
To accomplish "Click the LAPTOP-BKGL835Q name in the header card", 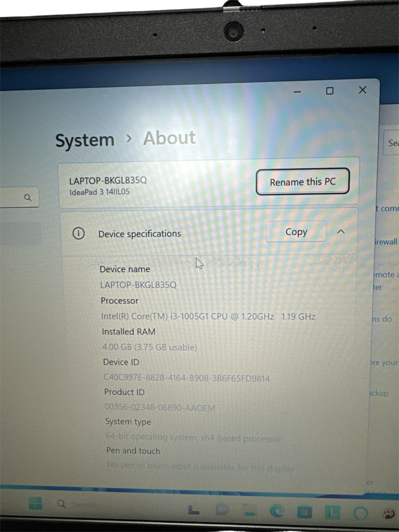I will coord(108,180).
